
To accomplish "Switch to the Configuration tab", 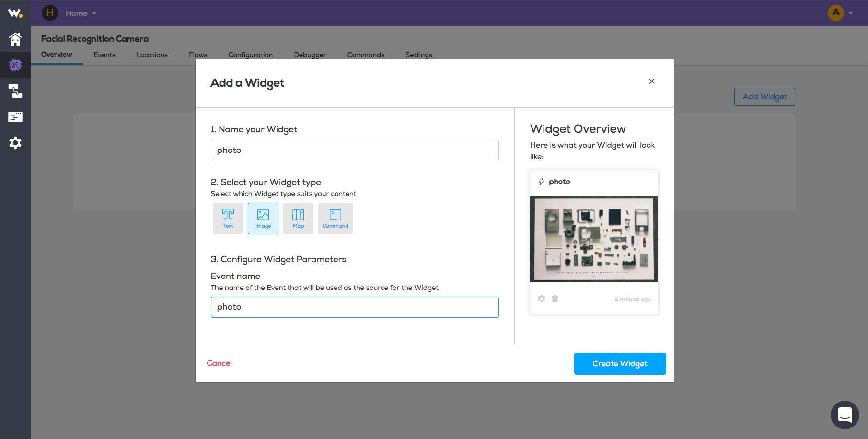I will (x=251, y=55).
